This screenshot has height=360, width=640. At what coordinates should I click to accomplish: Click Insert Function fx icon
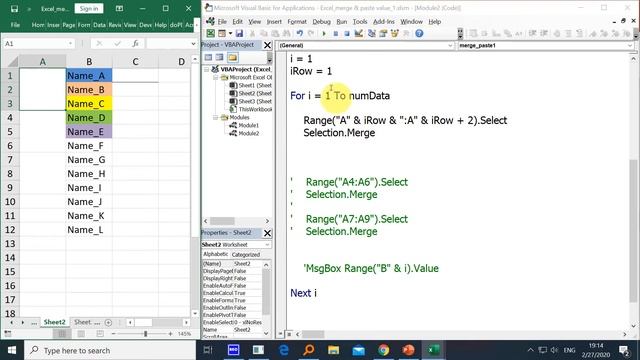[135, 44]
